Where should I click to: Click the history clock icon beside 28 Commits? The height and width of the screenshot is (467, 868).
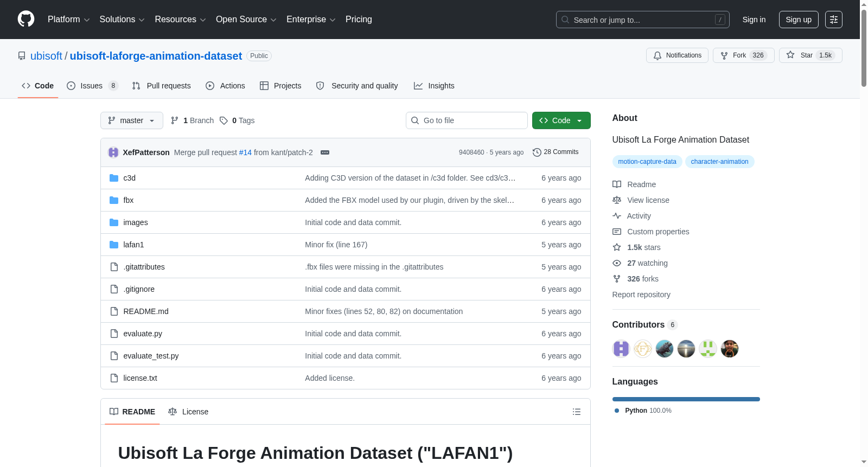coord(537,152)
